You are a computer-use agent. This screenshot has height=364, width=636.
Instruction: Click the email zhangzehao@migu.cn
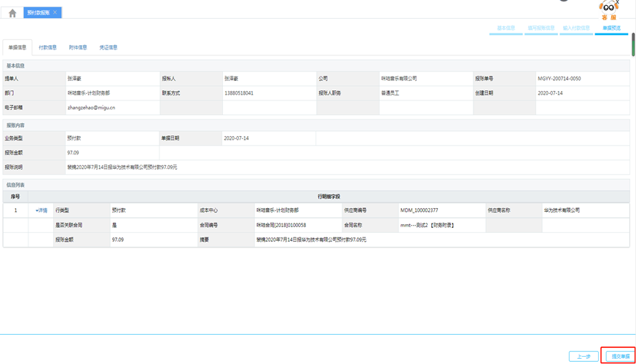point(91,108)
